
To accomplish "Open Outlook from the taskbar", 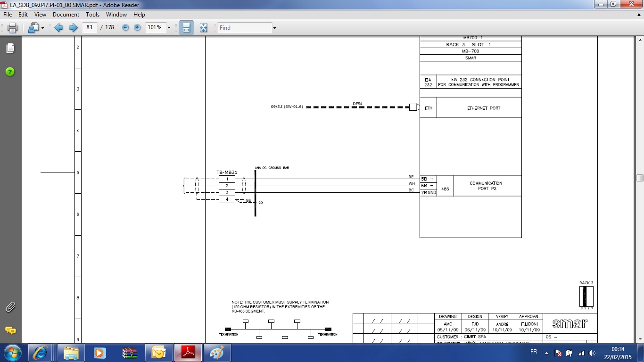I will (x=158, y=353).
